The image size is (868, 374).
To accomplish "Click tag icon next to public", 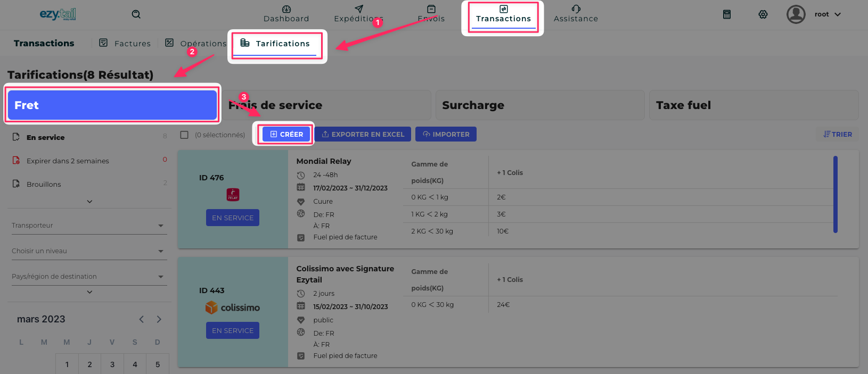I will (x=301, y=320).
